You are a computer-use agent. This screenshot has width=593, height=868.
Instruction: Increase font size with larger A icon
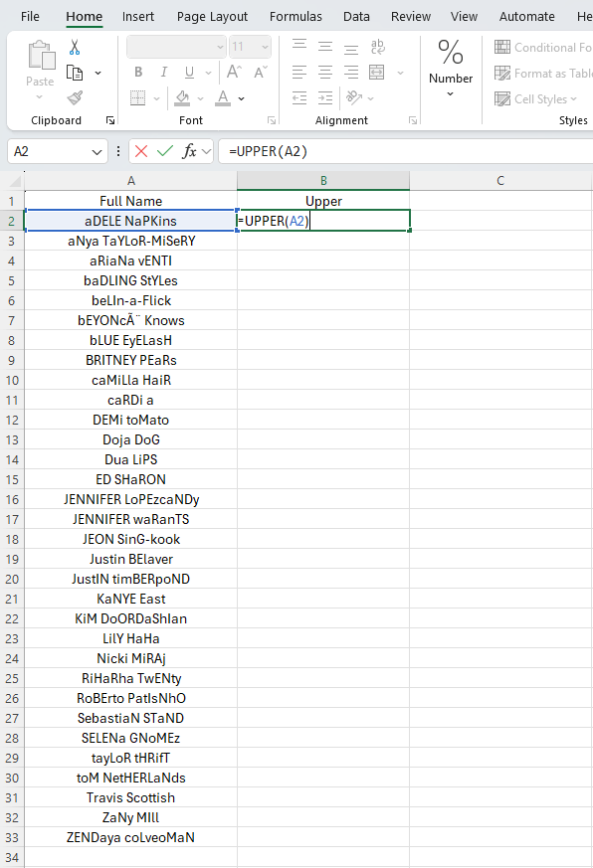234,72
